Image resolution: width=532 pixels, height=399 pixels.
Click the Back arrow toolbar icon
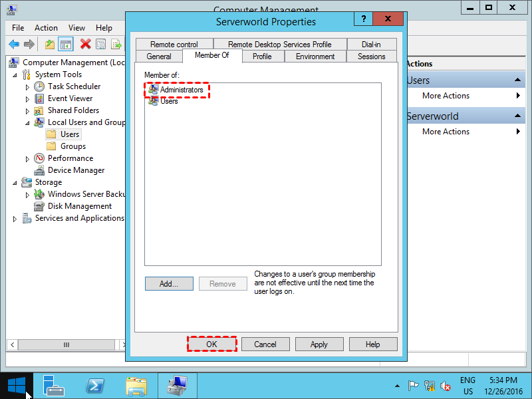[14, 44]
